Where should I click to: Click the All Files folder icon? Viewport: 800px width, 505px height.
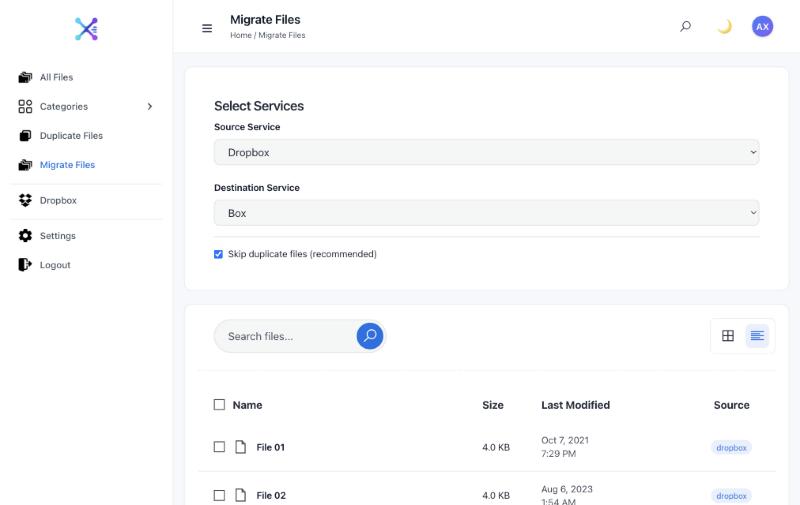(25, 78)
